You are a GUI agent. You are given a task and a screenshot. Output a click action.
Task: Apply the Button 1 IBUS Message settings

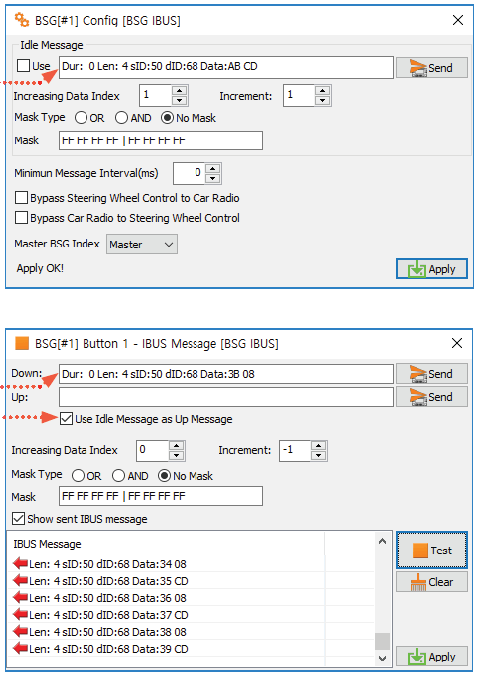coord(431,656)
